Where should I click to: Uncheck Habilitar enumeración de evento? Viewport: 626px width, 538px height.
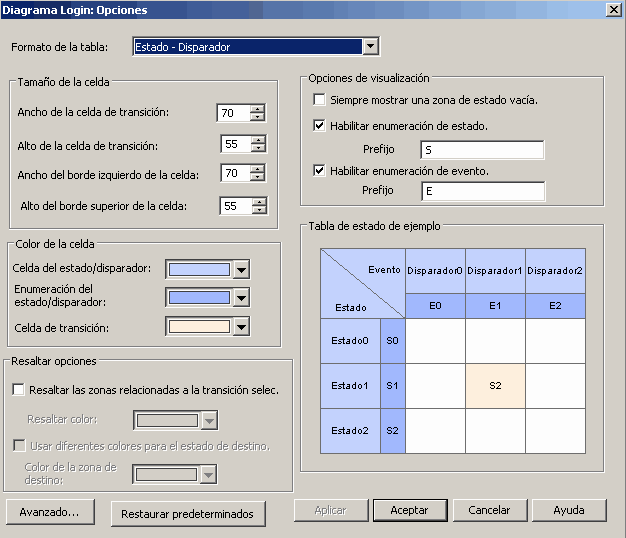(x=319, y=171)
